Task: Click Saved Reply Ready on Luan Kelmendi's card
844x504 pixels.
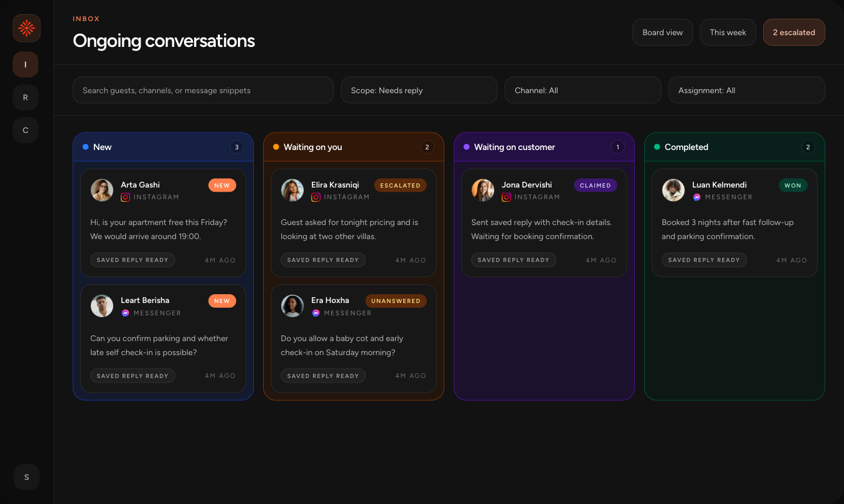Action: 704,260
